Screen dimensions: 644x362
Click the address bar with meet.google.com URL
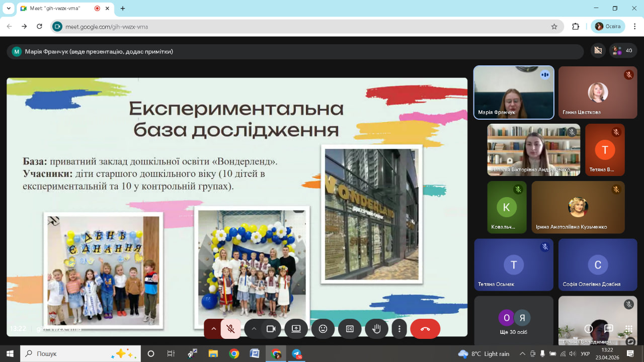302,27
